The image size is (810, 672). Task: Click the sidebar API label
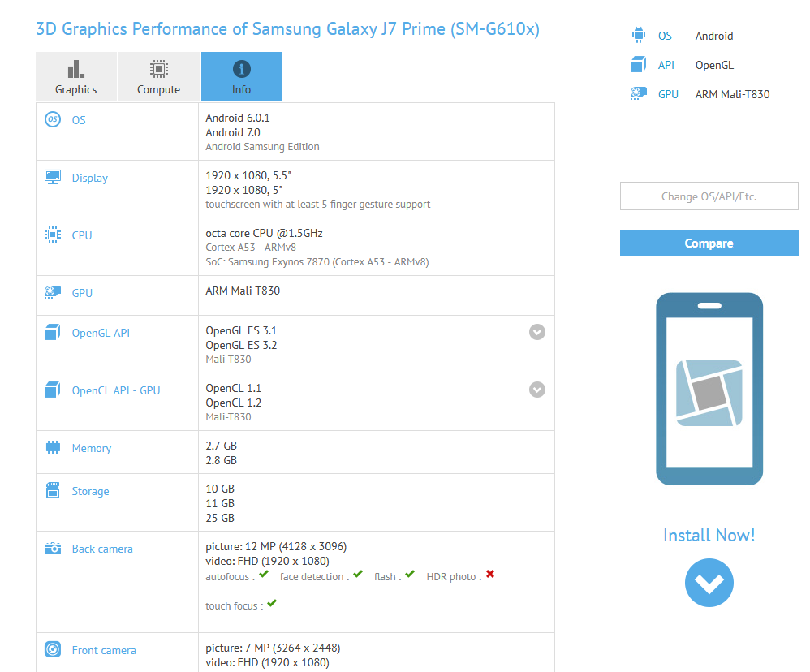click(x=666, y=65)
